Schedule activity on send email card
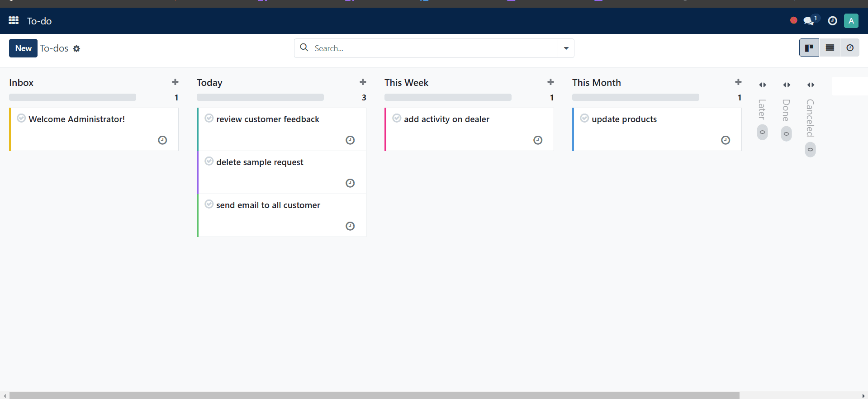This screenshot has width=868, height=399. coord(350,226)
